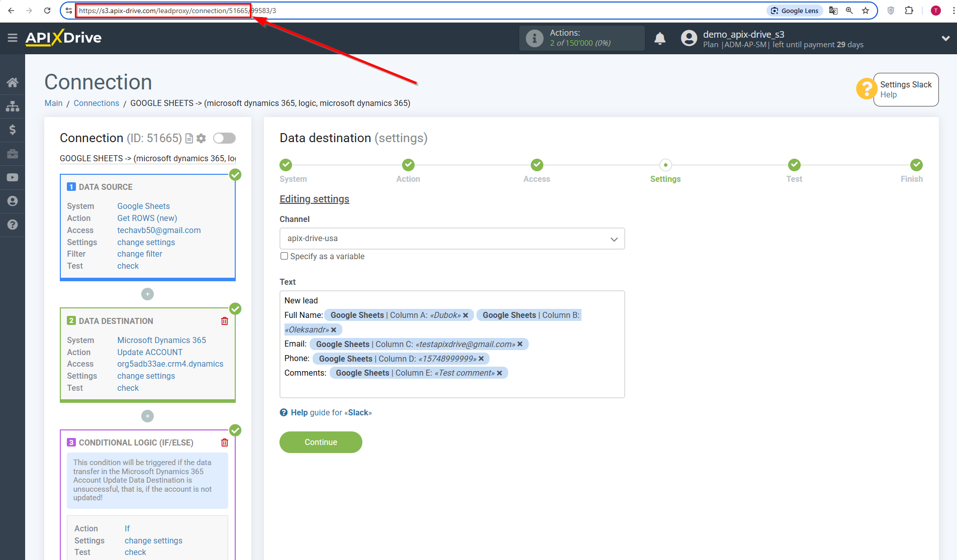Delete the Data Destination block
The image size is (957, 560).
click(x=225, y=321)
